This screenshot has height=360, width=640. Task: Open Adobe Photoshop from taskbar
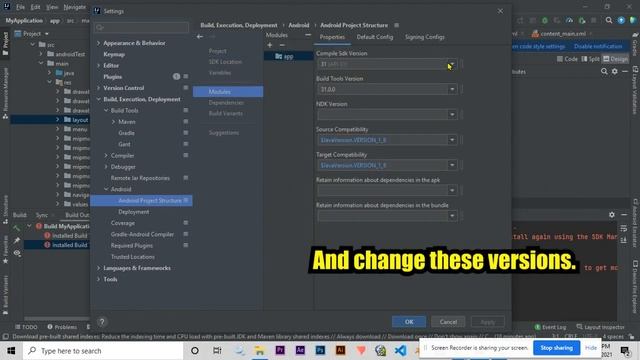(x=320, y=350)
